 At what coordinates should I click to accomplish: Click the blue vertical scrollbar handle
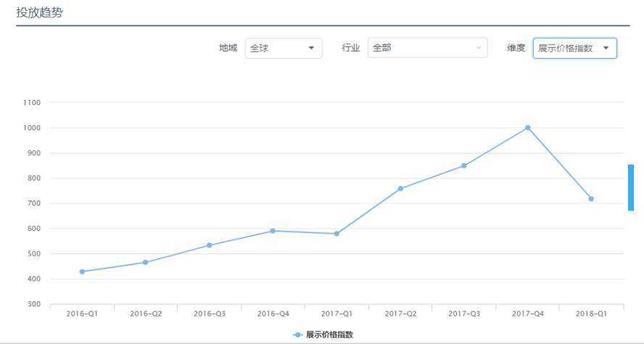[631, 188]
